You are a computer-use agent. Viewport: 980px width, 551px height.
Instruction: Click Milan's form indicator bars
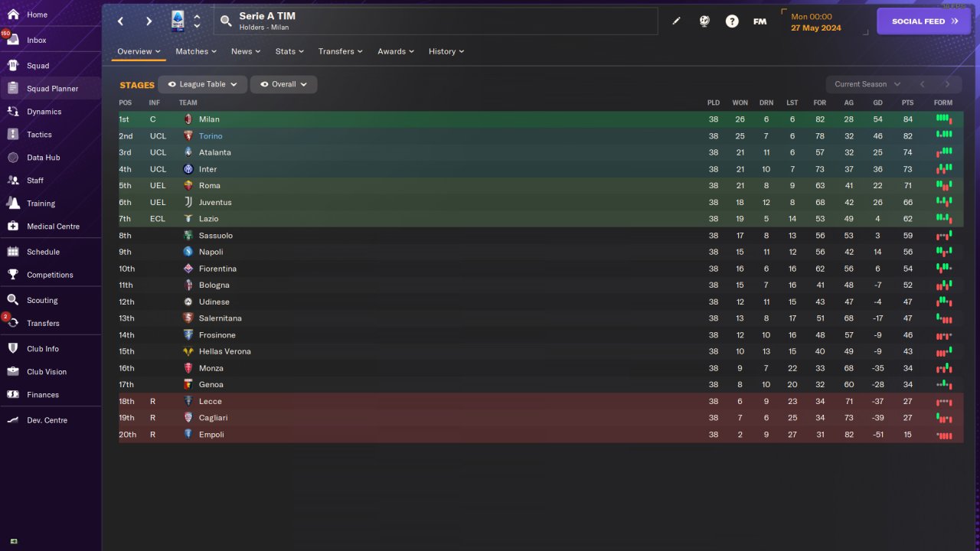[x=943, y=119]
